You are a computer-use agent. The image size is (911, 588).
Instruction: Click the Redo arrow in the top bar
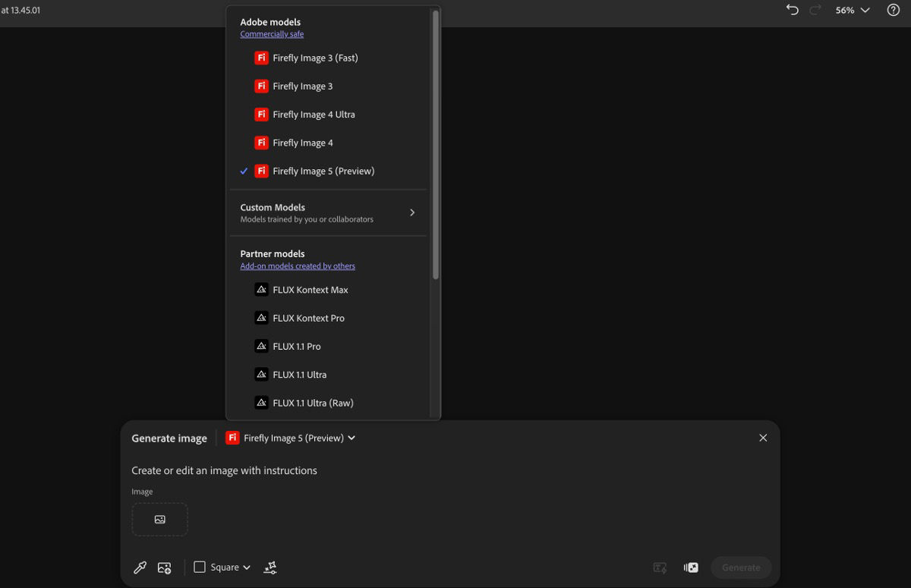coord(814,9)
